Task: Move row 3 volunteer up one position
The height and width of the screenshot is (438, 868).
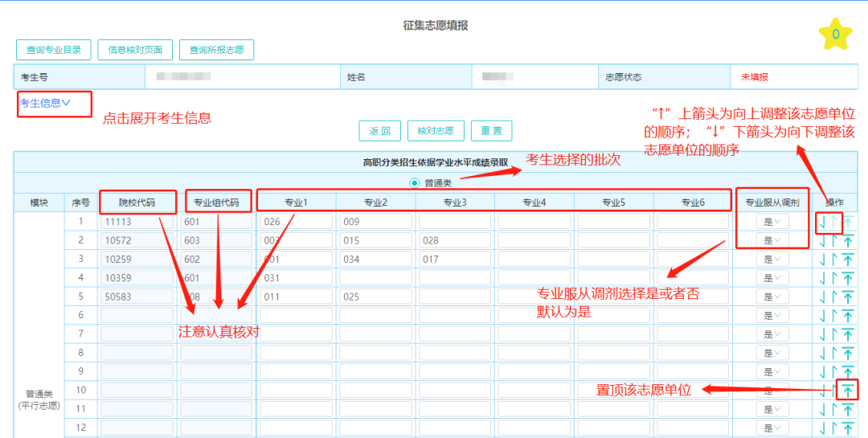Action: click(x=833, y=260)
